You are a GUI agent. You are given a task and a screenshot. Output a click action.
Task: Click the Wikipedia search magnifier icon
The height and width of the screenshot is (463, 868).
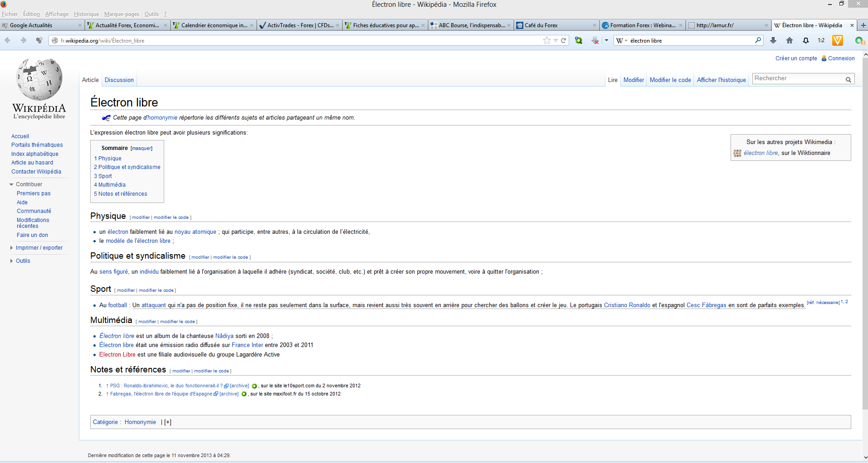848,79
